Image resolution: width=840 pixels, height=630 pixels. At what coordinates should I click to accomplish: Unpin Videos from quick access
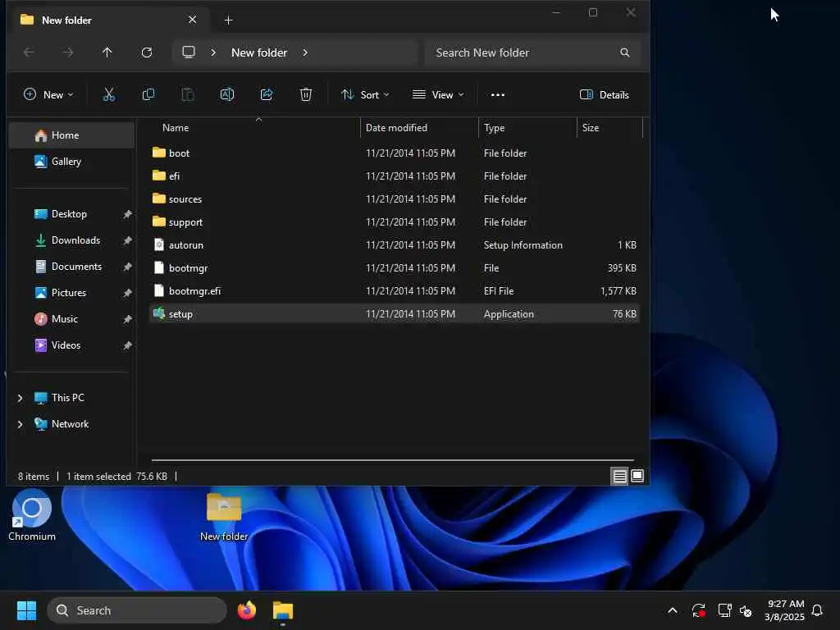coord(127,345)
